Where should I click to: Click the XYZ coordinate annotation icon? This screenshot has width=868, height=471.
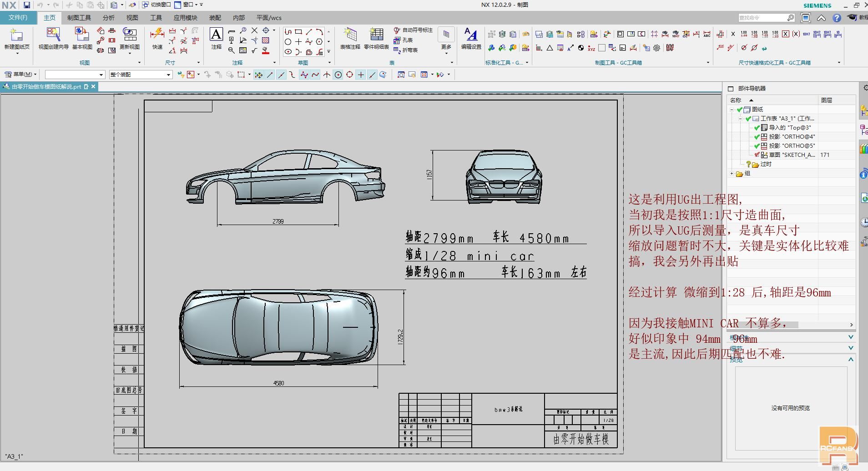[x=591, y=48]
